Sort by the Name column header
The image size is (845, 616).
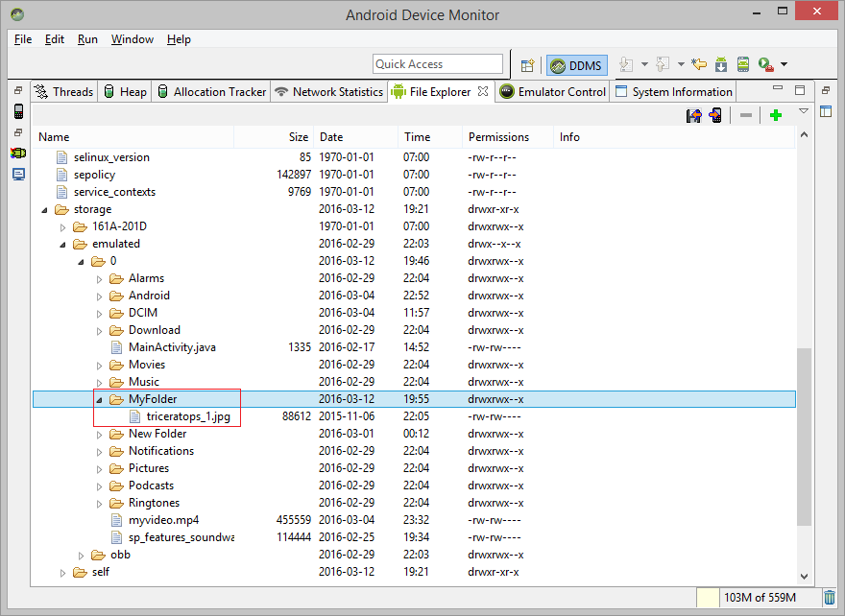[x=133, y=137]
